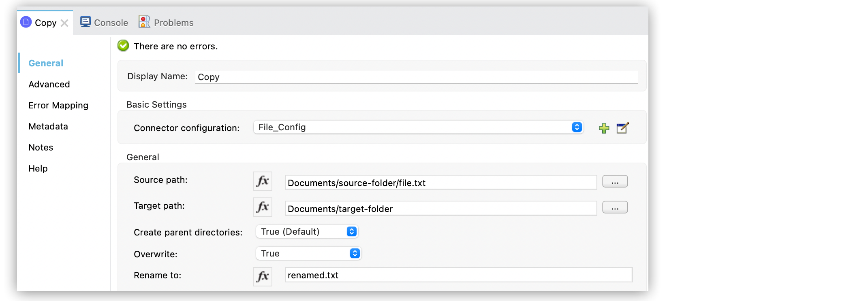This screenshot has width=868, height=301.
Task: Click the 'There are no errors.' message
Action: coord(176,46)
